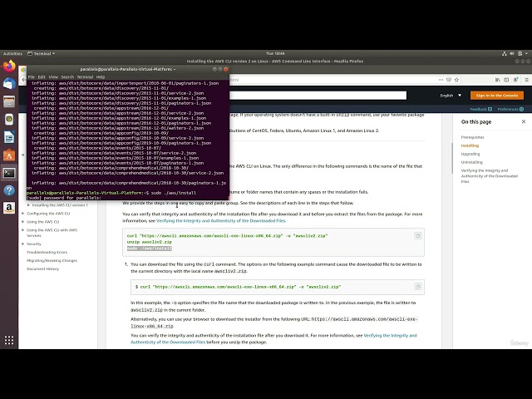Viewport: 532px width, 399px height.
Task: Open Document History in sidebar
Action: coord(42,268)
